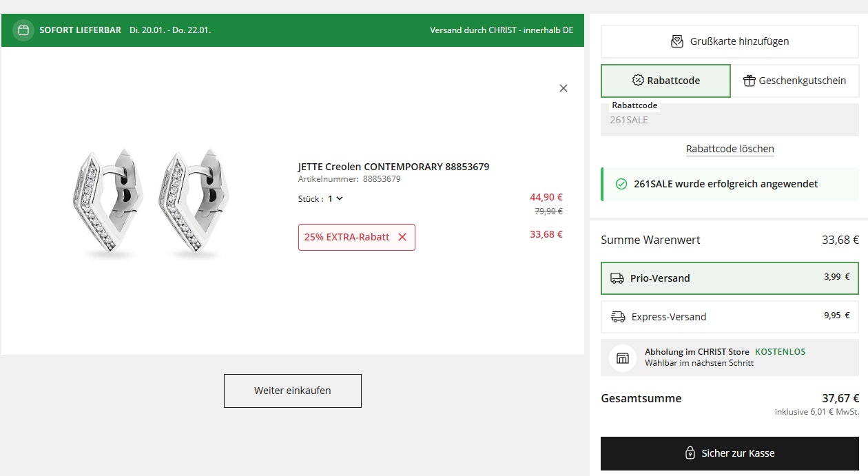The image size is (868, 476).
Task: Click Grußkarte hinzufügen button
Action: tap(730, 41)
